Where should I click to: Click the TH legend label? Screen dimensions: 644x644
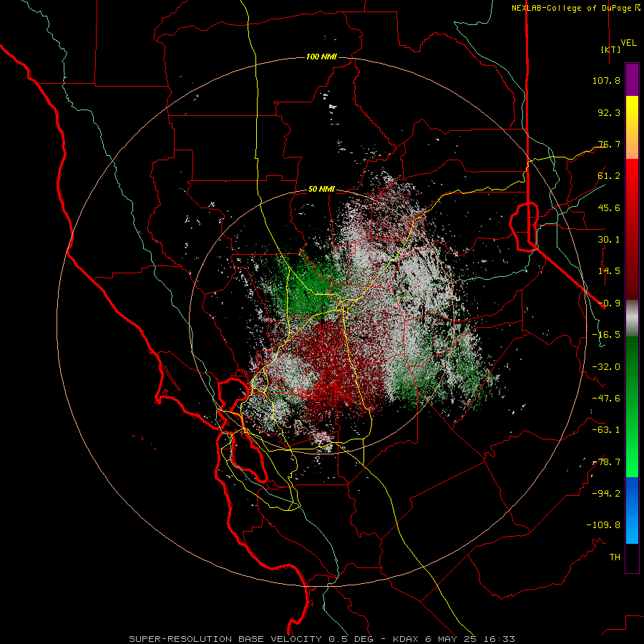click(615, 557)
